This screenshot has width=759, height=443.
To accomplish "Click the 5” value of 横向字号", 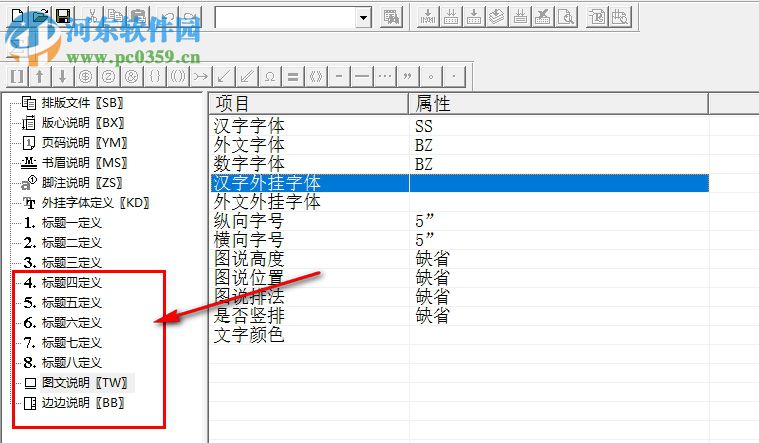I will pos(425,240).
